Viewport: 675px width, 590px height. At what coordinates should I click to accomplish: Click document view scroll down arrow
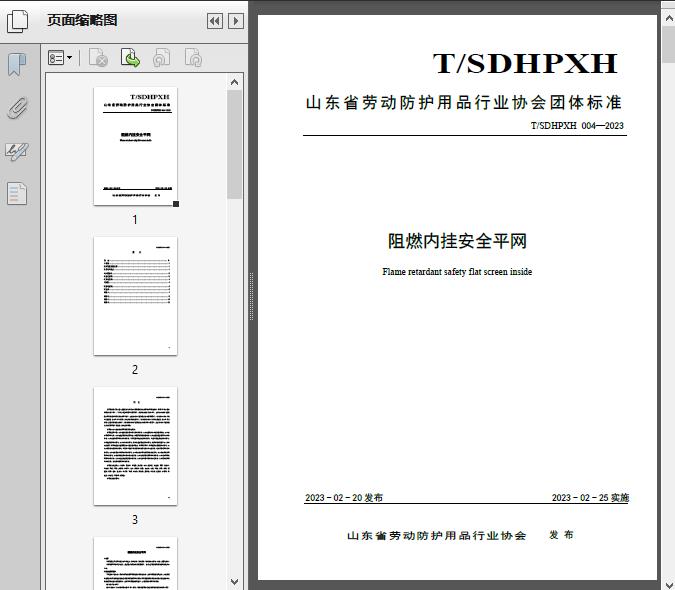point(669,585)
